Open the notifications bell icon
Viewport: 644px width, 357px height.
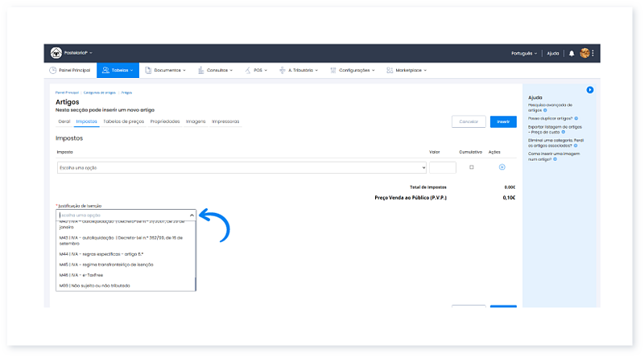click(572, 53)
